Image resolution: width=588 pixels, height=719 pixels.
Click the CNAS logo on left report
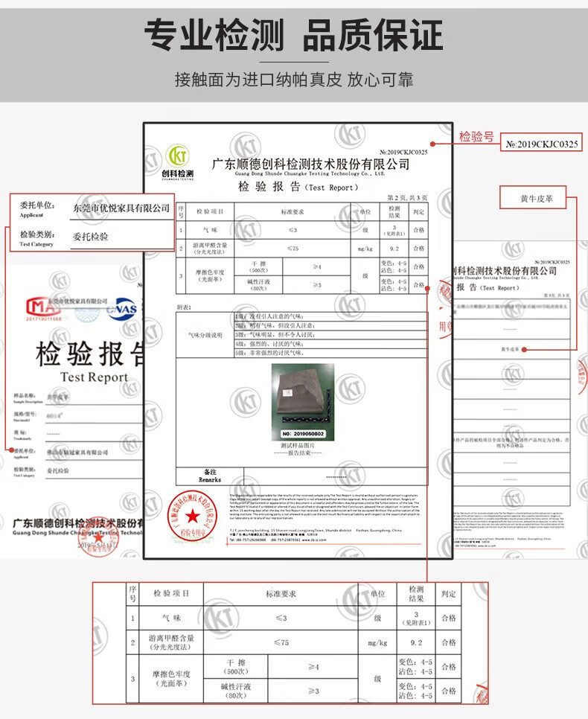121,308
